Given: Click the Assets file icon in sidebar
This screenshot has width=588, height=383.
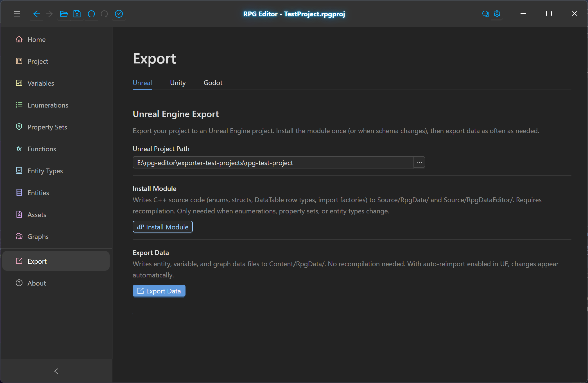Looking at the screenshot, I should pyautogui.click(x=19, y=215).
